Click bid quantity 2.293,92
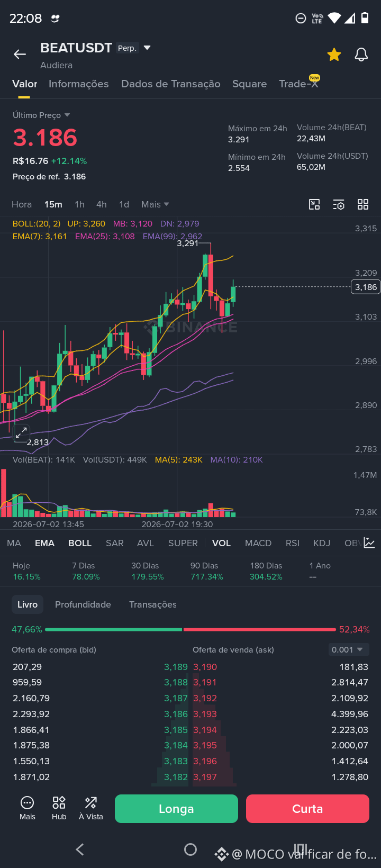 (31, 714)
